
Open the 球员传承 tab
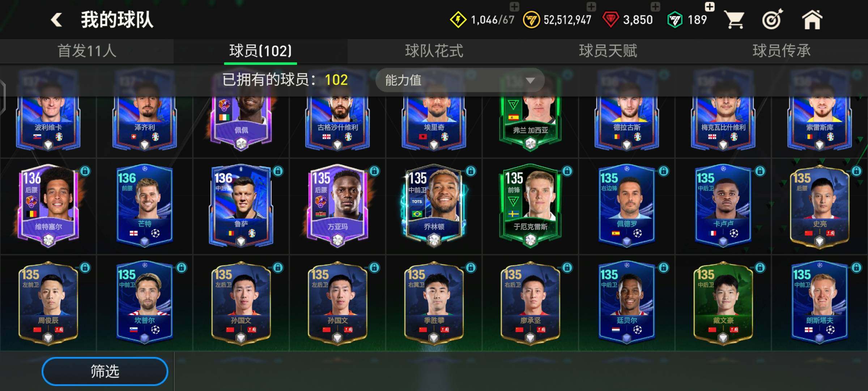[782, 51]
